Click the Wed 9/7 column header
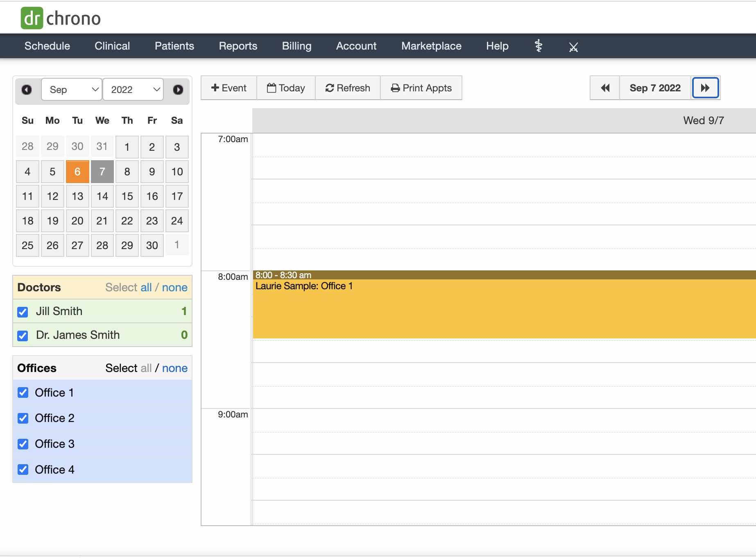The width and height of the screenshot is (756, 558). point(704,120)
